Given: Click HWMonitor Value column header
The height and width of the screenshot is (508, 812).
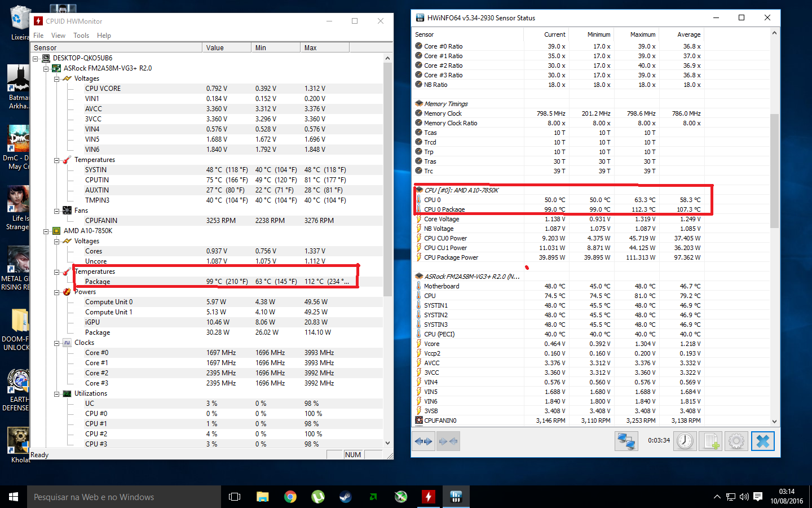Looking at the screenshot, I should (x=227, y=47).
